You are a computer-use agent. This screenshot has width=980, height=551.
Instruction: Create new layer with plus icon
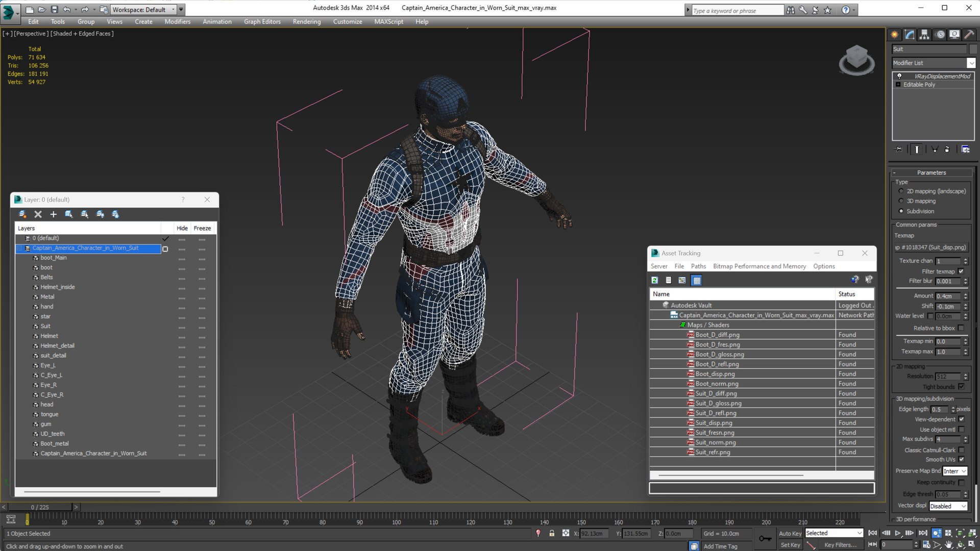(x=53, y=214)
